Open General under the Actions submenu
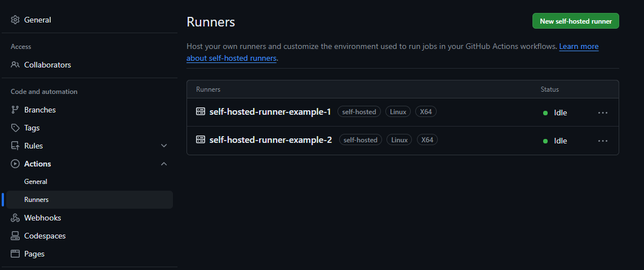The width and height of the screenshot is (644, 270). [x=35, y=182]
